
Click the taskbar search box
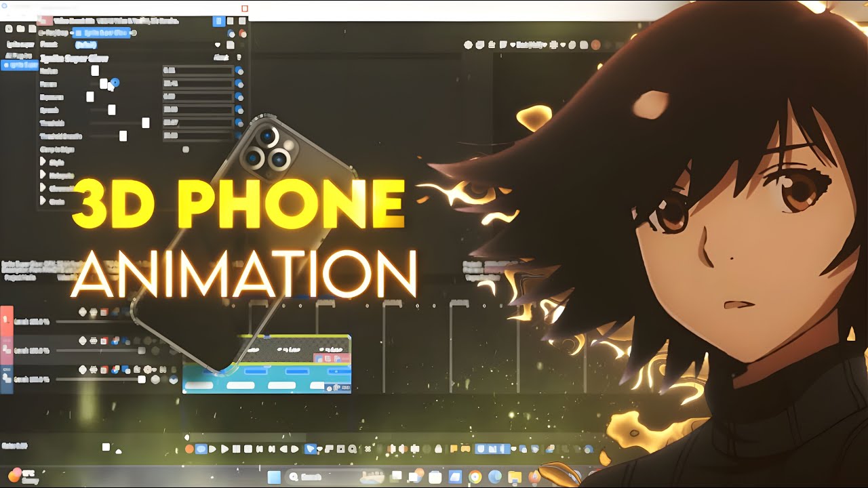coord(334,476)
